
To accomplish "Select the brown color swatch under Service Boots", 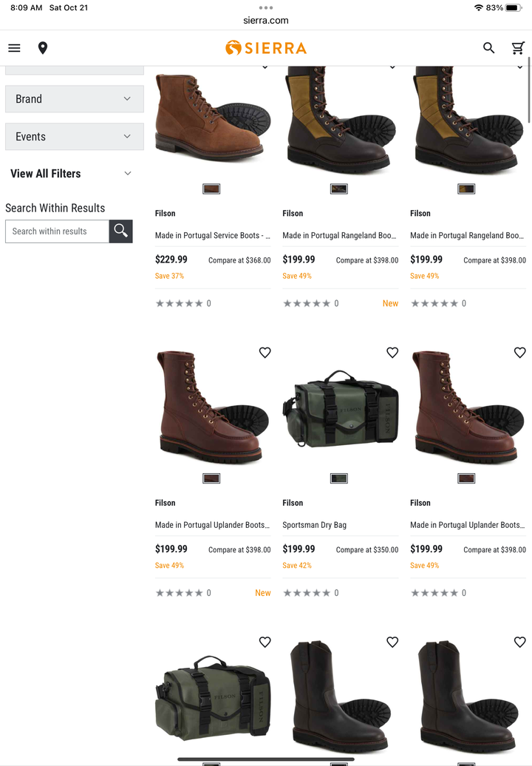I will tap(211, 189).
